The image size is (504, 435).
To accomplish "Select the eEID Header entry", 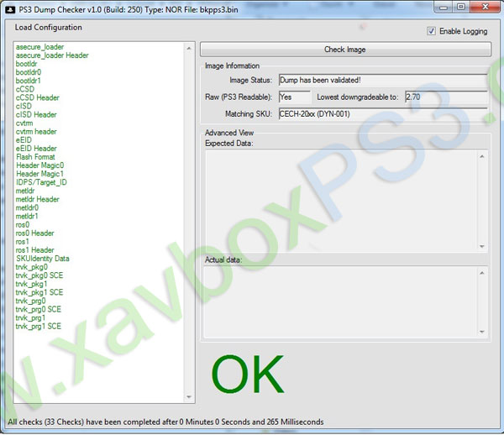I will point(36,149).
